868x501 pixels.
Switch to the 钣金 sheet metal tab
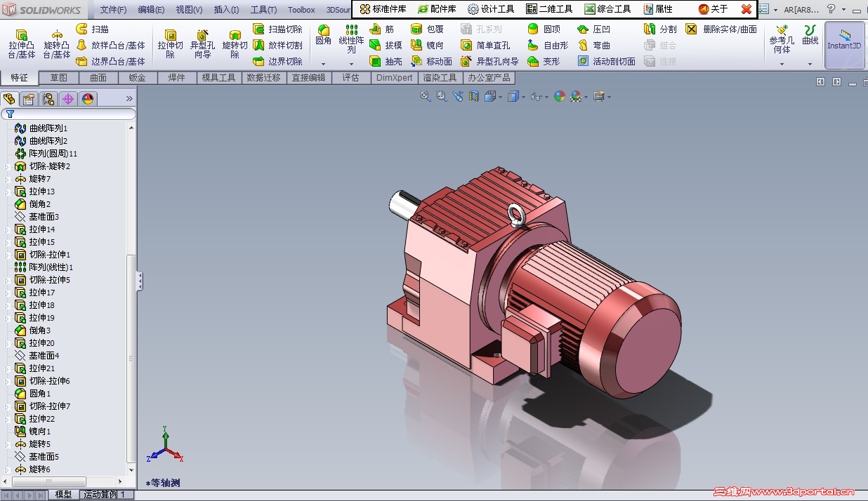tap(138, 78)
